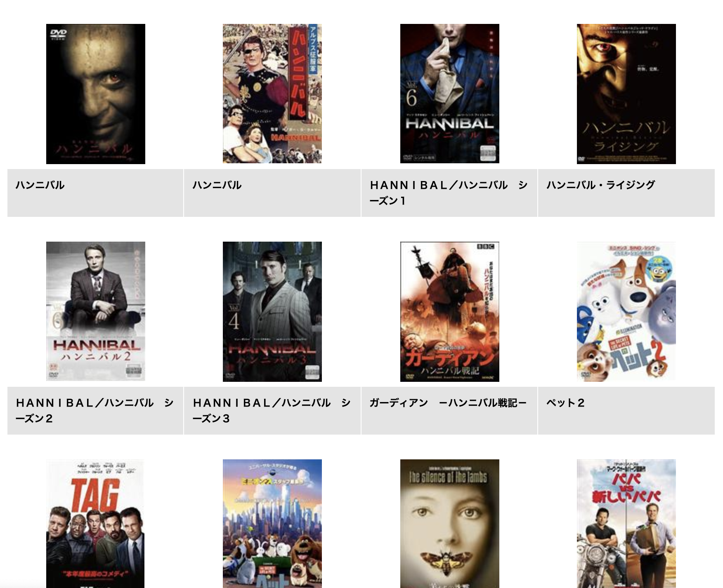The width and height of the screenshot is (723, 588).
Task: Select the HANNIBAL／ハンニバル シーズン2 title
Action: pyautogui.click(x=95, y=411)
